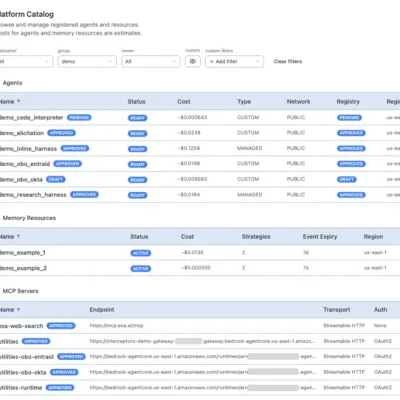This screenshot has width=400, height=400.
Task: Click ACTIVE badge for demo_example_2
Action: click(x=141, y=269)
